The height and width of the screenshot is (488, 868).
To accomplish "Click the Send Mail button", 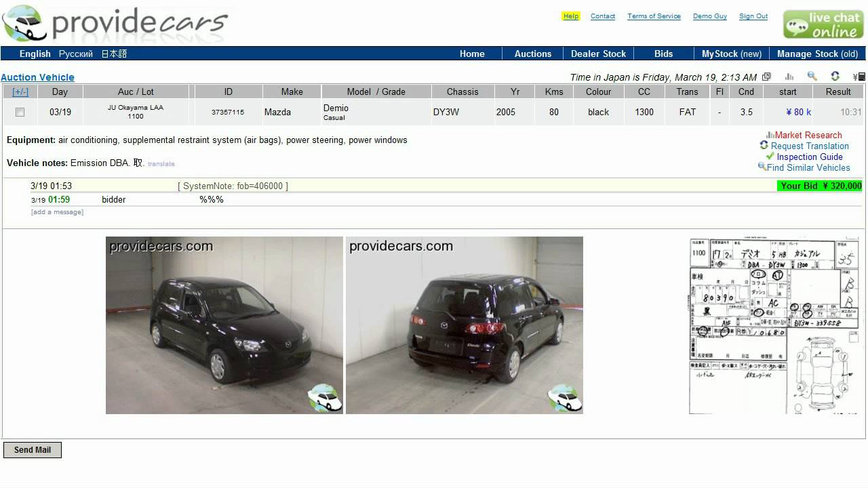I will 33,450.
